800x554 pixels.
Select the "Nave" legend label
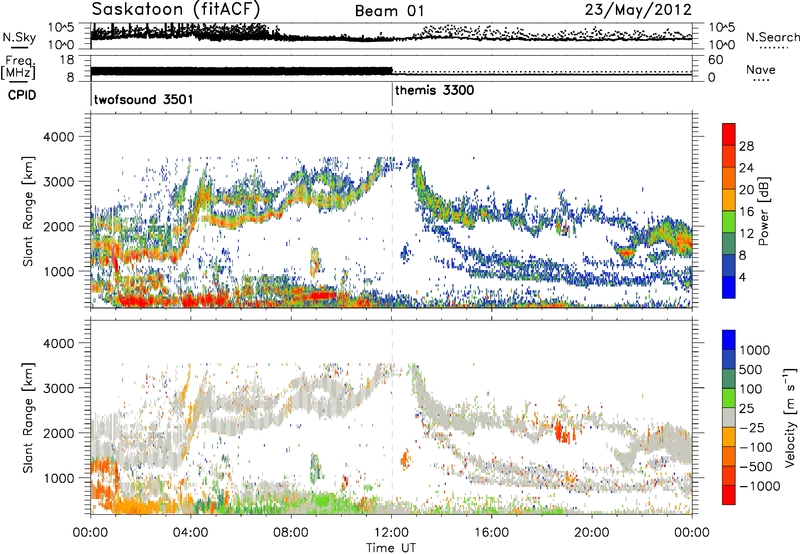[x=760, y=70]
